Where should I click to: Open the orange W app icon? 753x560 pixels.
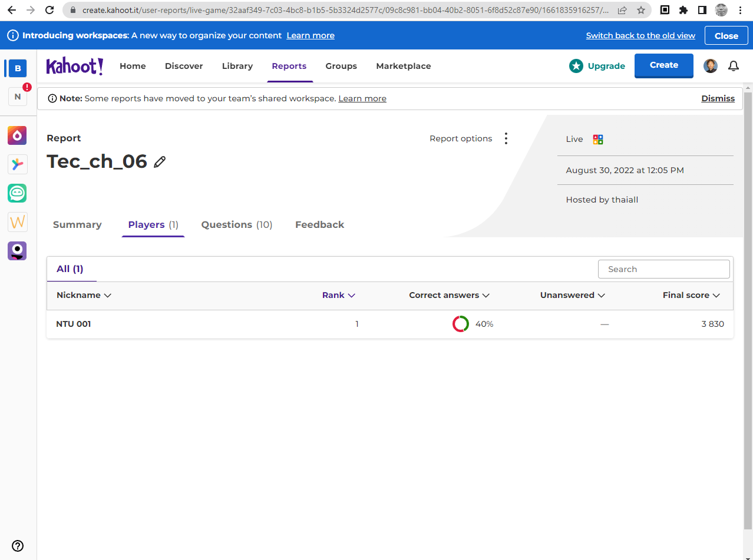point(17,222)
